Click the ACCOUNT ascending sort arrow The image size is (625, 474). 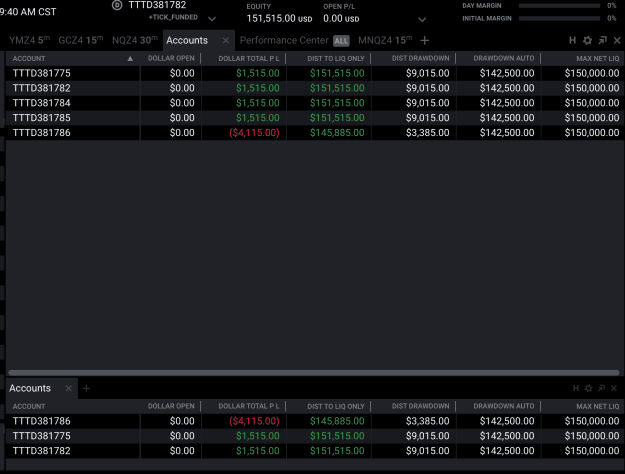[130, 59]
